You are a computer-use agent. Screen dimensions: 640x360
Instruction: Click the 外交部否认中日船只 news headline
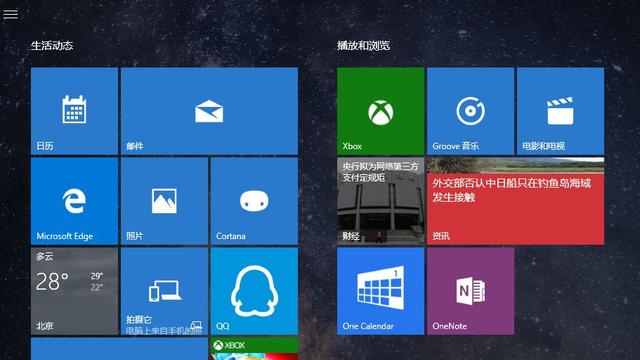(x=512, y=190)
